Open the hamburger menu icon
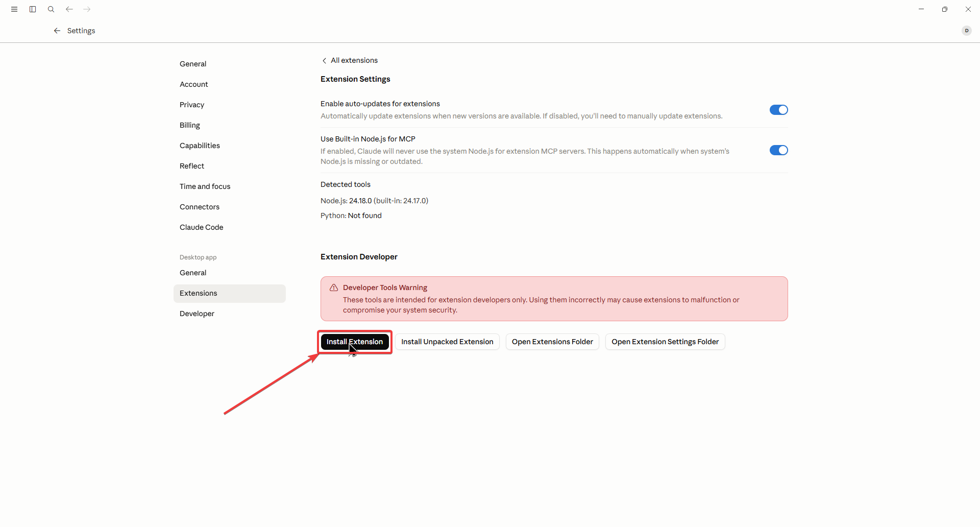This screenshot has width=980, height=527. (x=14, y=9)
